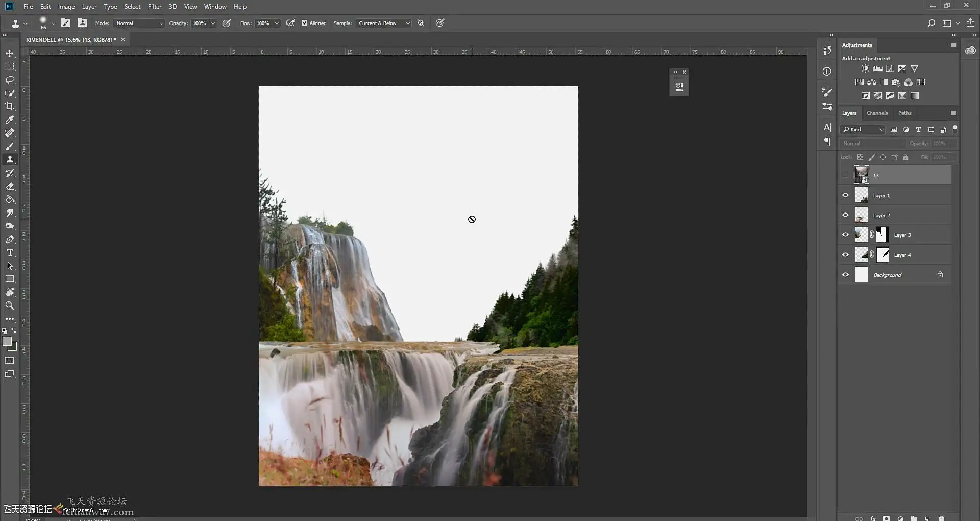Select the Eraser tool
This screenshot has width=980, height=521.
10,186
